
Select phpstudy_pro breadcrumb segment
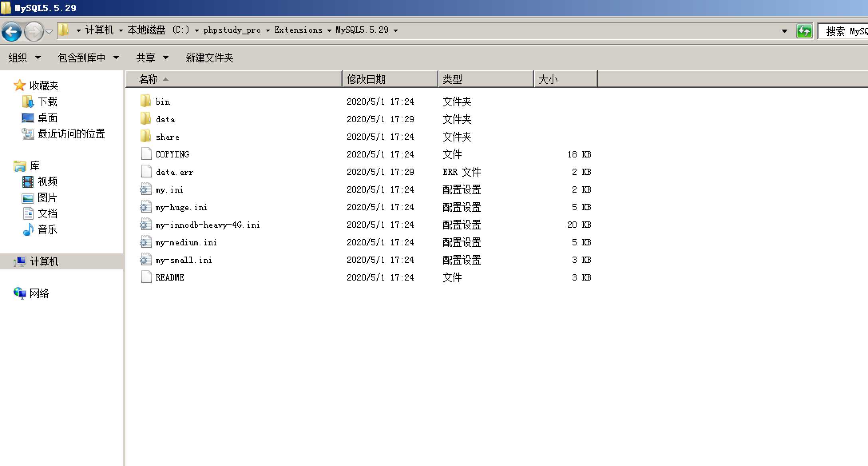pyautogui.click(x=232, y=30)
